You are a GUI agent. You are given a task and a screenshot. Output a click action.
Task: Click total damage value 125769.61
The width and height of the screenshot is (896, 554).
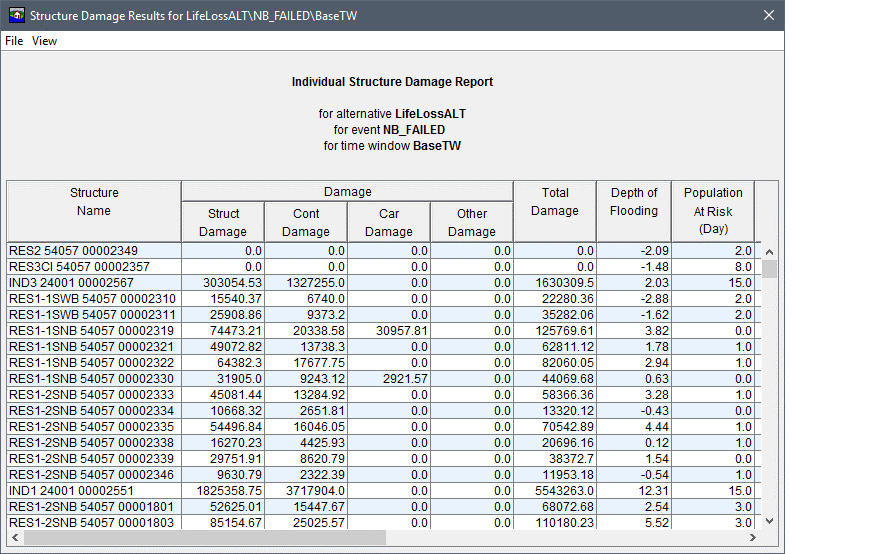(565, 331)
